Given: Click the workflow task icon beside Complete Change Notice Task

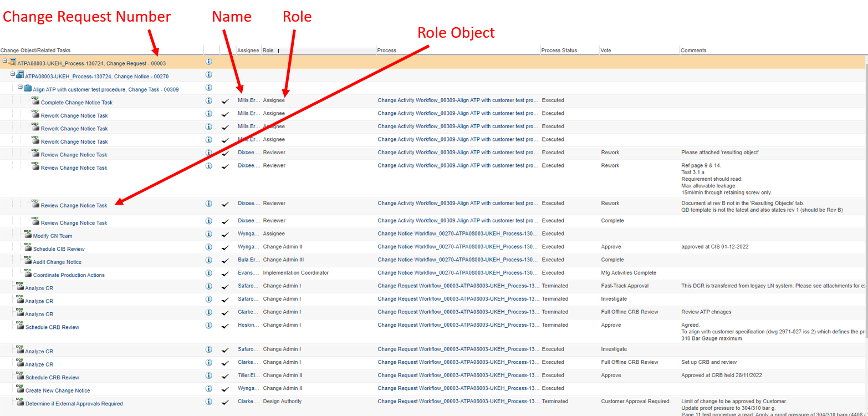Looking at the screenshot, I should click(x=34, y=102).
